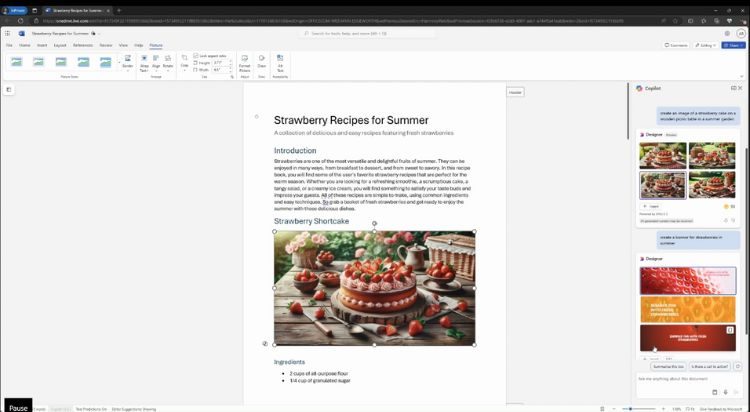The width and height of the screenshot is (750, 412).
Task: Switch to the Insert tab
Action: (42, 45)
